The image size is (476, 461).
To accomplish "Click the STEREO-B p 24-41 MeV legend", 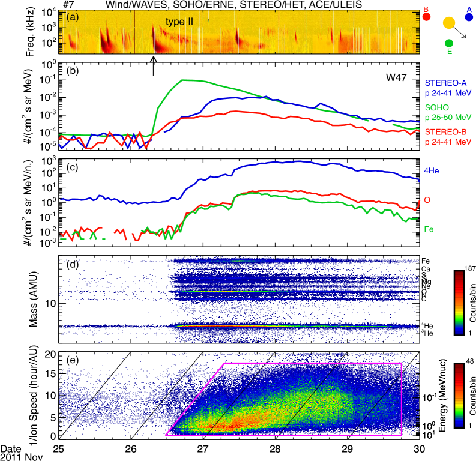I will click(x=448, y=137).
